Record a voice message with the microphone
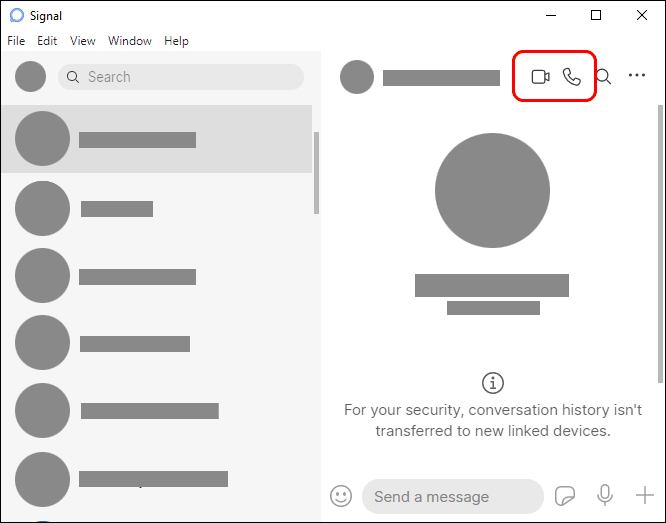The height and width of the screenshot is (523, 666). point(605,495)
